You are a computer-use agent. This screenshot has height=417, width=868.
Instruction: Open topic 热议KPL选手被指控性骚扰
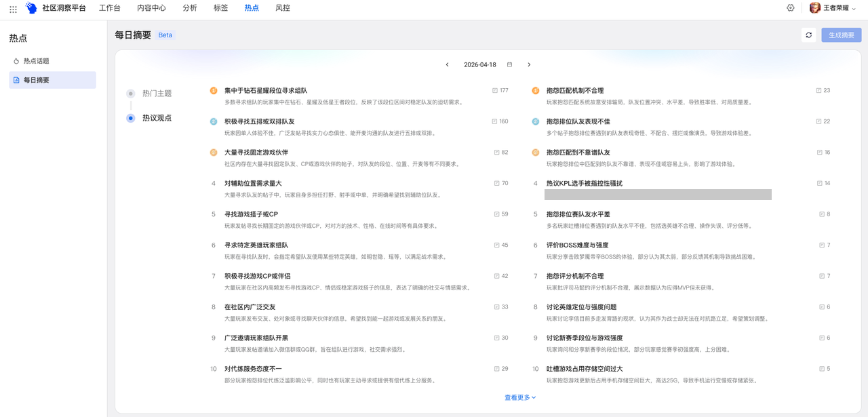tap(585, 183)
